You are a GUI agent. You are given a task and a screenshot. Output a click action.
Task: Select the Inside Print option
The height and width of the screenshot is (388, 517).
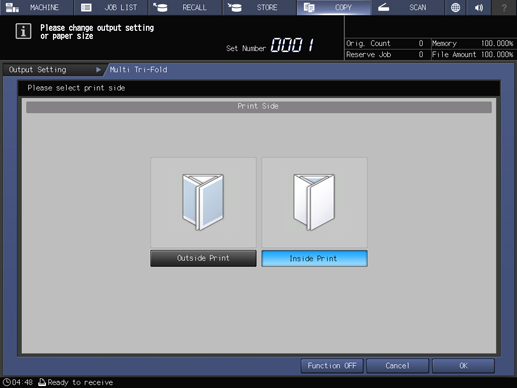(x=314, y=258)
